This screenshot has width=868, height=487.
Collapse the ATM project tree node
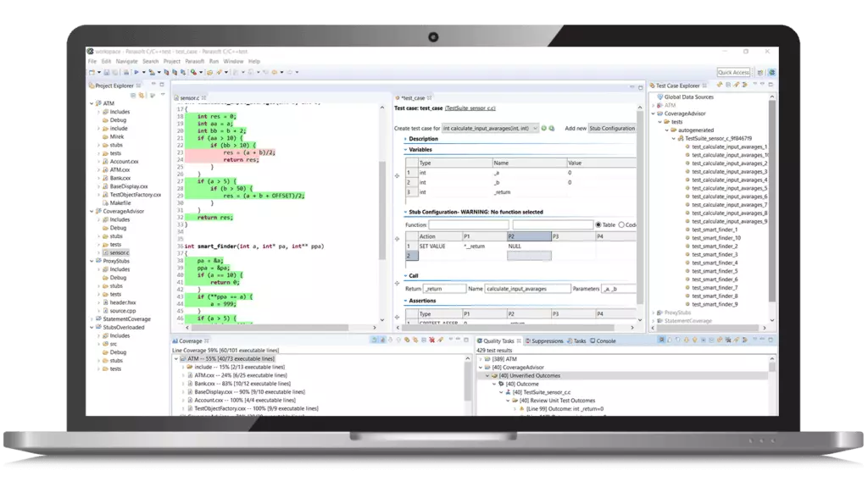click(x=93, y=102)
